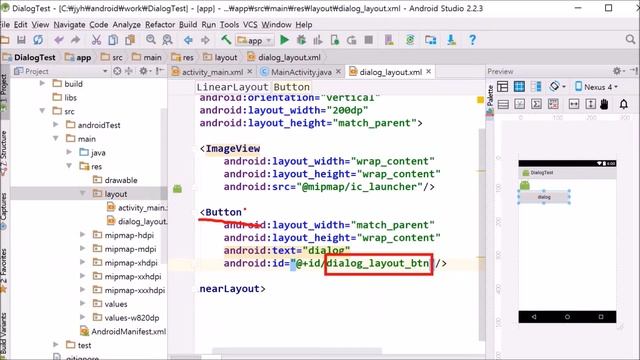The width and height of the screenshot is (640, 360).
Task: Open the Build Variants tool window
Action: tap(4, 335)
